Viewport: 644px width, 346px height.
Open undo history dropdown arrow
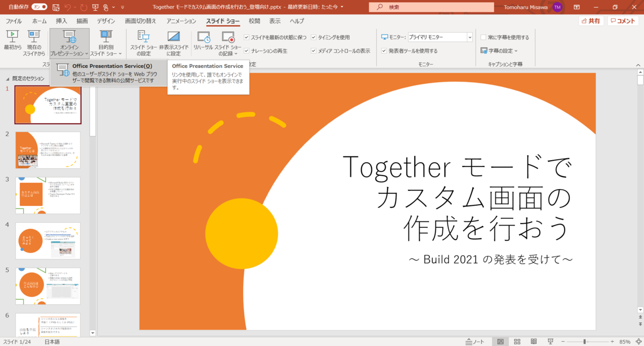[x=75, y=8]
